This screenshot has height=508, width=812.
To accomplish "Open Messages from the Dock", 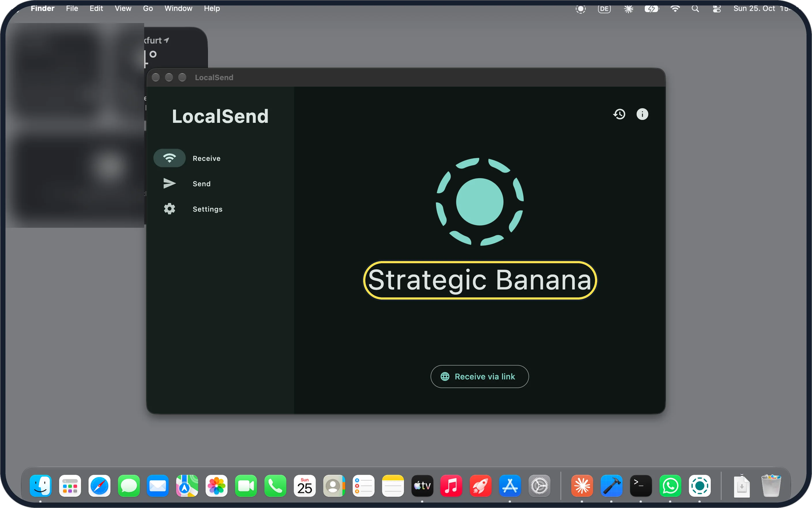I will (x=129, y=486).
